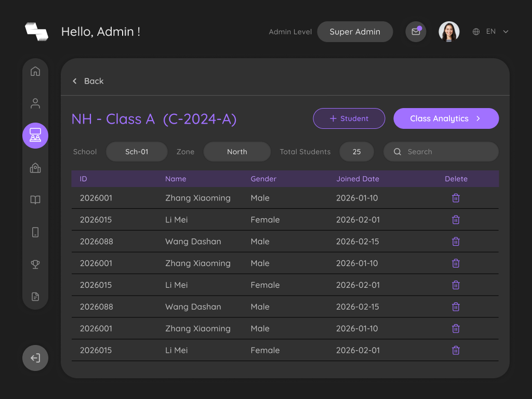532x399 pixels.
Task: Click the logout button
Action: tap(35, 358)
